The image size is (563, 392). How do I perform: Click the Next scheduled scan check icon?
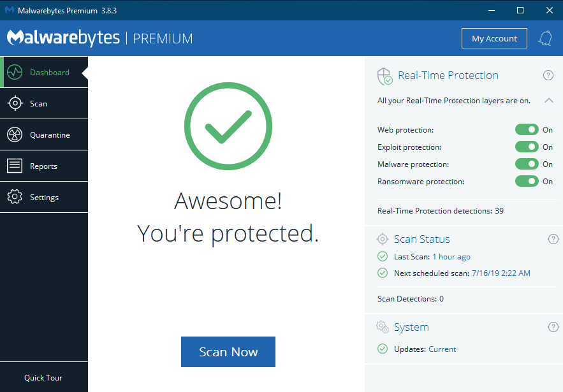click(x=383, y=273)
